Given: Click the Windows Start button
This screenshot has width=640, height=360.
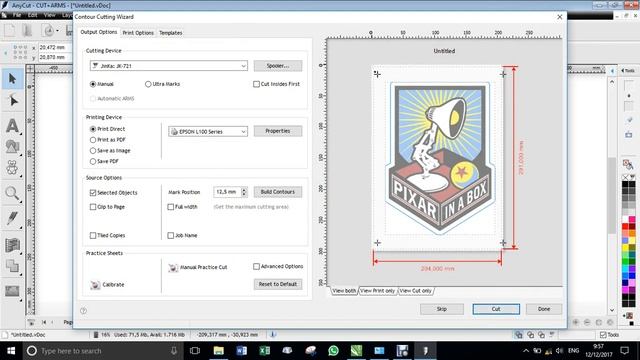Looking at the screenshot, I should click(11, 351).
